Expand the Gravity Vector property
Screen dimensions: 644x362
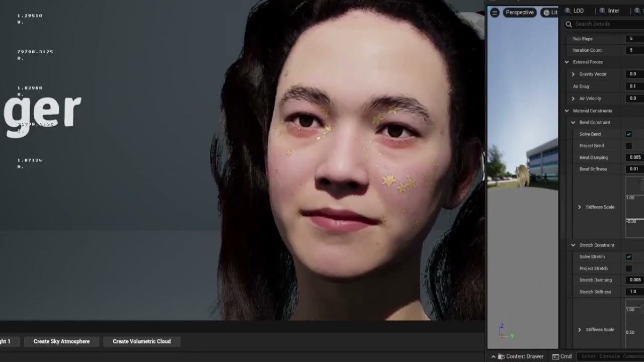click(573, 74)
